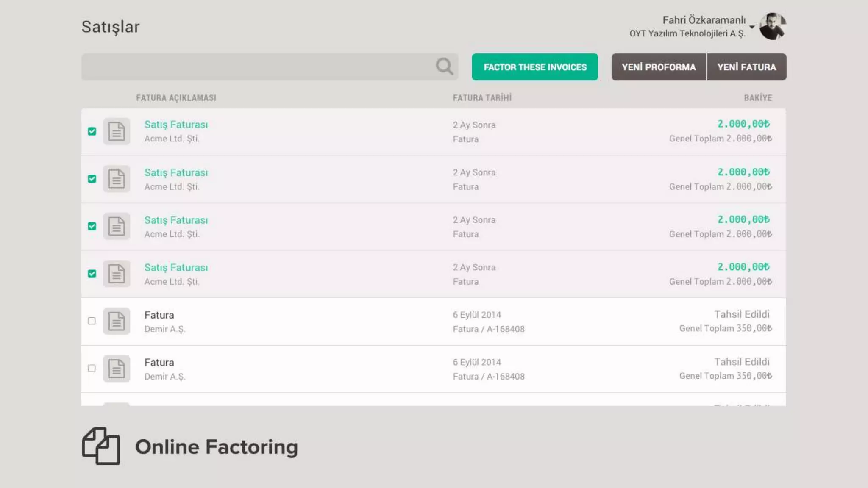The width and height of the screenshot is (868, 488).
Task: Click document icon of first Demir A.Ş. Fatura
Action: (117, 321)
